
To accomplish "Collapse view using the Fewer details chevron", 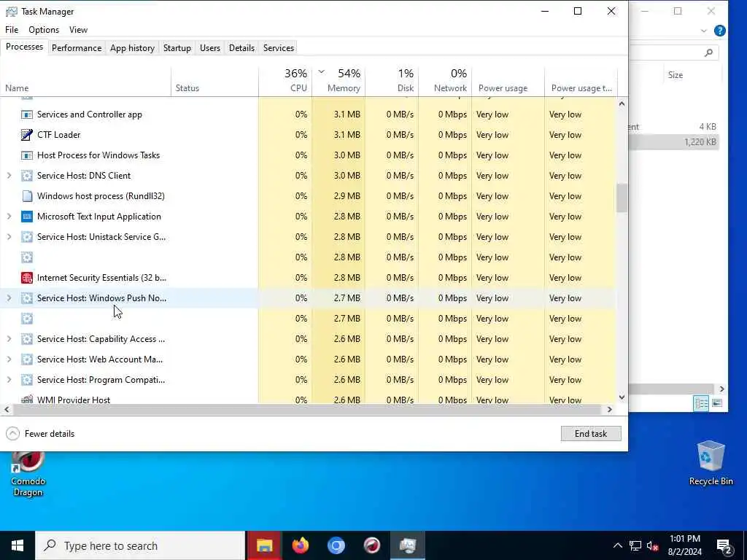I will tap(13, 433).
